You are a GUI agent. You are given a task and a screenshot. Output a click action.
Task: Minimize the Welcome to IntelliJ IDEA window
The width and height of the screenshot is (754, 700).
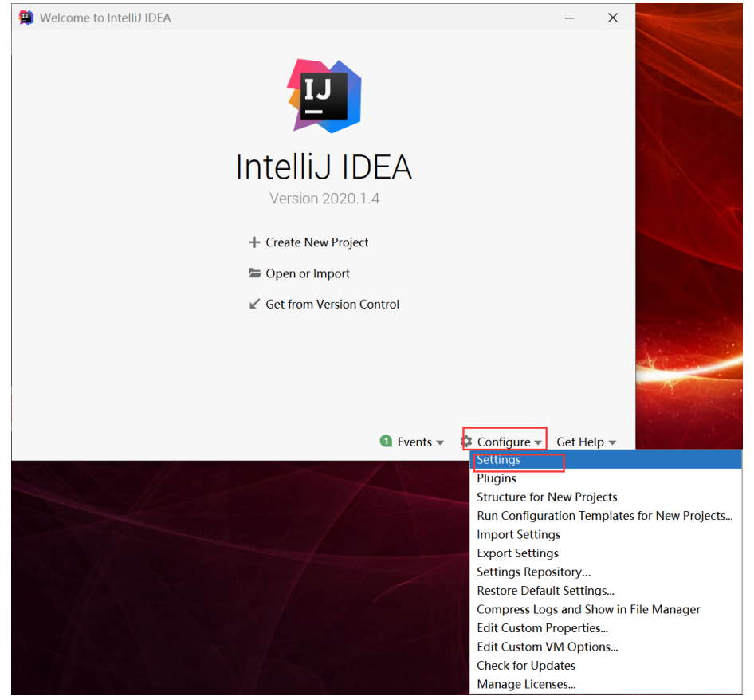pos(569,18)
